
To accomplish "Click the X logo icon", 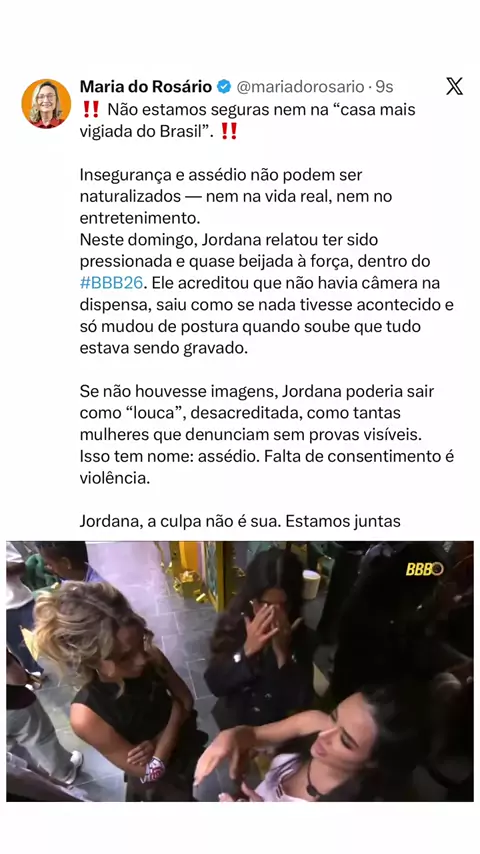I will click(x=454, y=86).
